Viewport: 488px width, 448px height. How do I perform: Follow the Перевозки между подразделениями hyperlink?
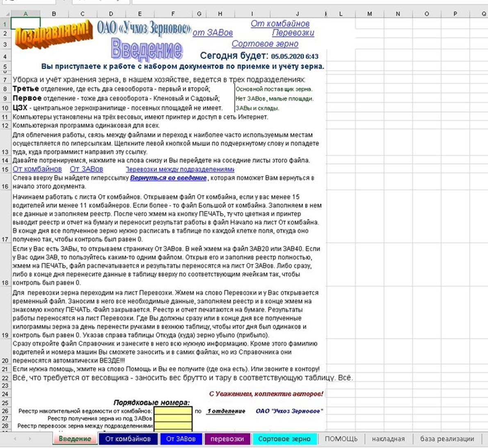pyautogui.click(x=180, y=169)
